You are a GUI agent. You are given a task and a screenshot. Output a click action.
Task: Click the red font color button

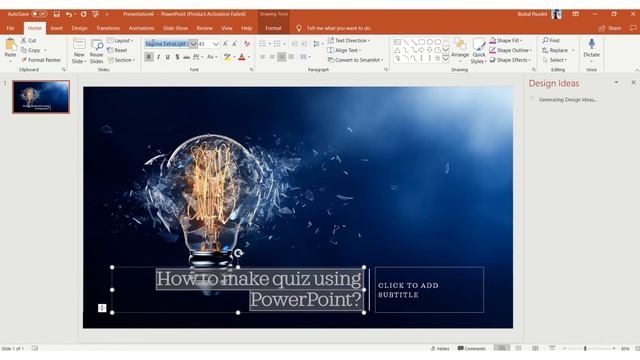click(242, 57)
